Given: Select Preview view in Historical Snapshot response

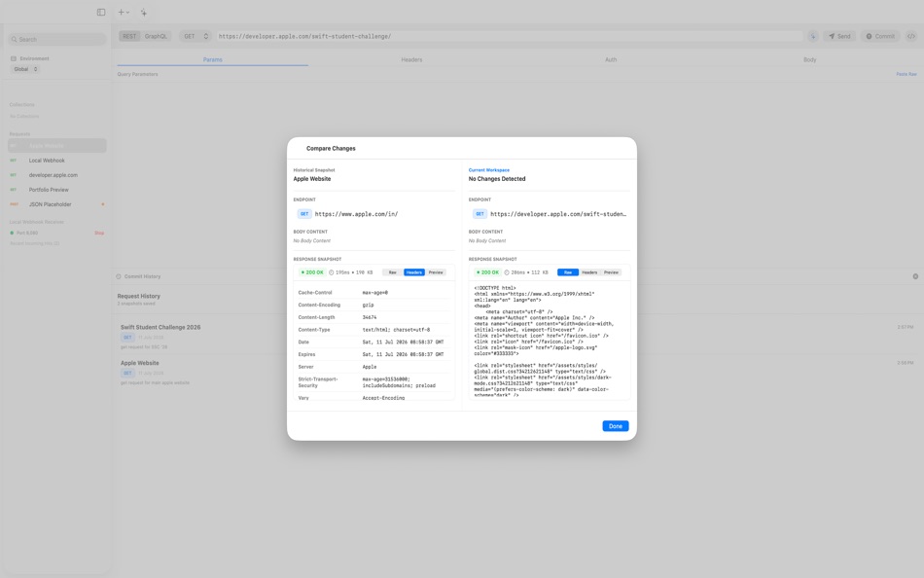Looking at the screenshot, I should click(x=436, y=272).
